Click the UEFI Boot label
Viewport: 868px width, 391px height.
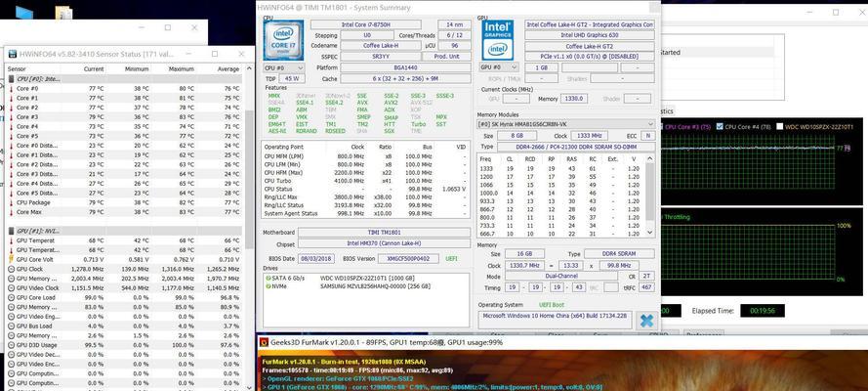[x=552, y=305]
